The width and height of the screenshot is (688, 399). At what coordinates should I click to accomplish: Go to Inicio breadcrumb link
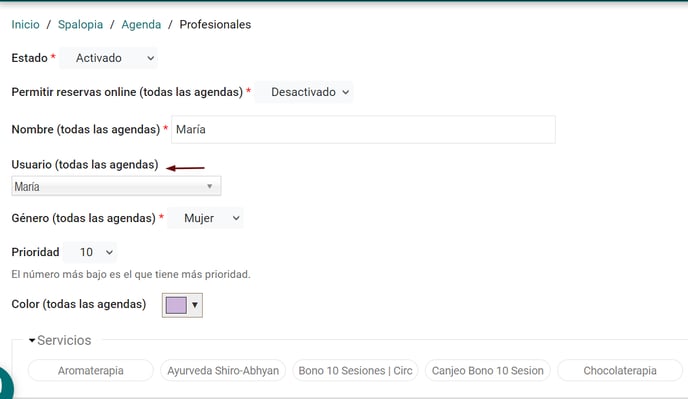[x=25, y=25]
